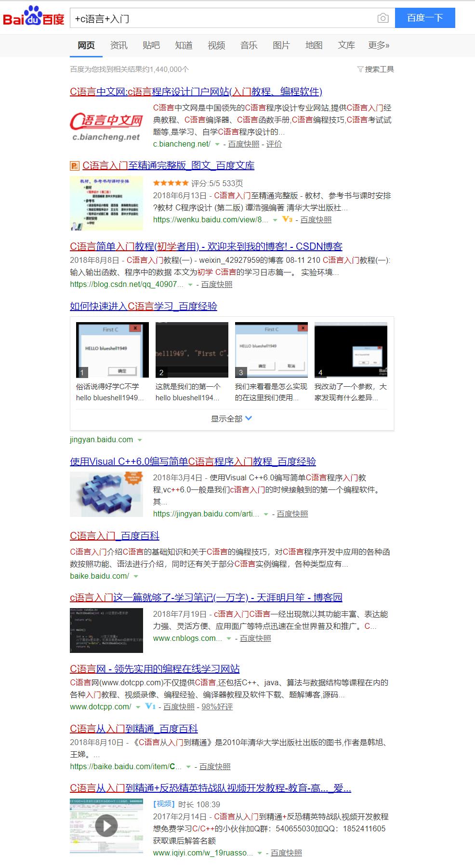Click the V1 credibility badge next to dotcpp.com

pyautogui.click(x=150, y=706)
